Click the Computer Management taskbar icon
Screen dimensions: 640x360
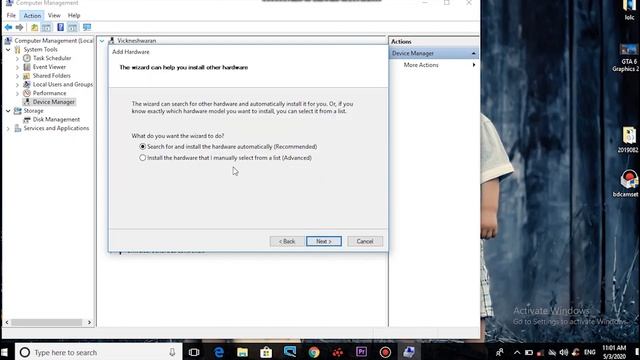click(409, 352)
